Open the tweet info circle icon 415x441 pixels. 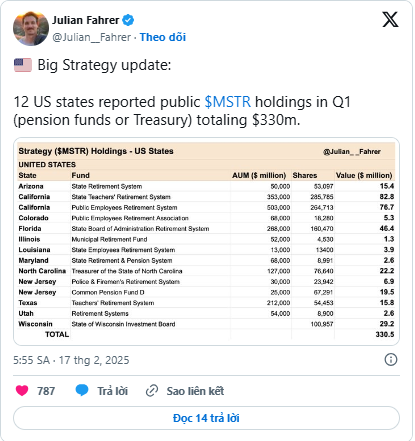[x=391, y=360]
